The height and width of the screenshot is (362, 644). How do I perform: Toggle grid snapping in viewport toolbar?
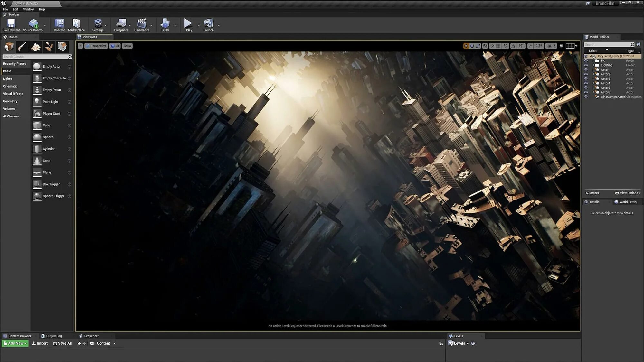(498, 46)
